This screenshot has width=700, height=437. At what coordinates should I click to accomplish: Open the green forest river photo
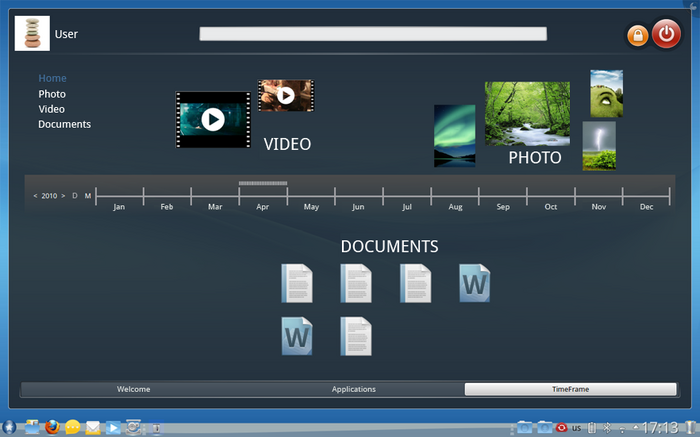(x=527, y=113)
